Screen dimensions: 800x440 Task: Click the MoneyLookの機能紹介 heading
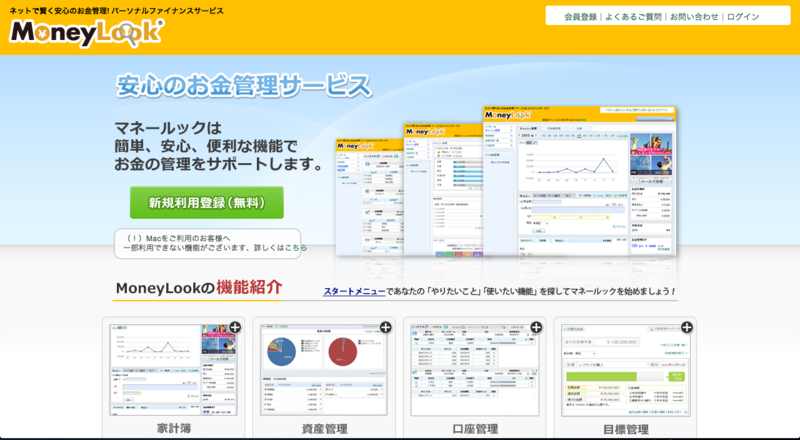pos(199,288)
